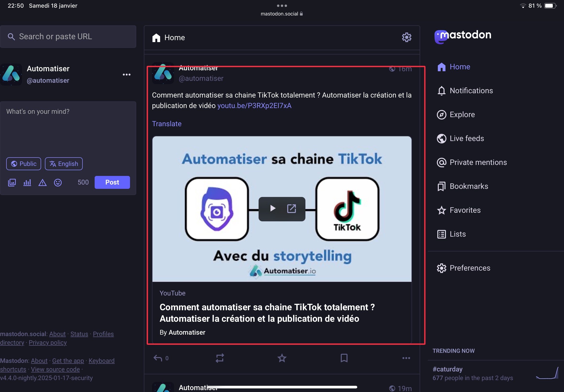
Task: Open Mastodon About link in footer
Action: (x=39, y=361)
